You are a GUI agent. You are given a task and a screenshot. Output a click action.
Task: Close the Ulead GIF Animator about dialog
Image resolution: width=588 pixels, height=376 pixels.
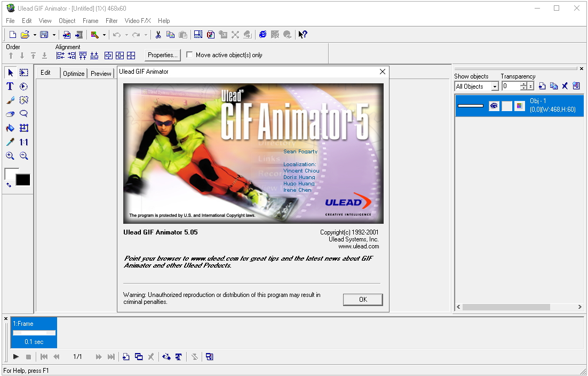point(383,72)
